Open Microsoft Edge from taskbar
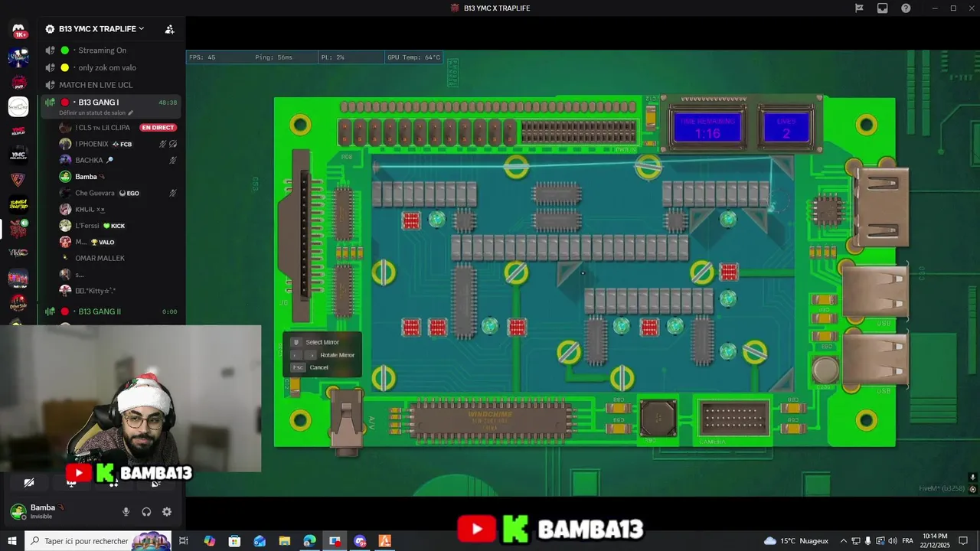Viewport: 980px width, 551px height. [x=309, y=541]
